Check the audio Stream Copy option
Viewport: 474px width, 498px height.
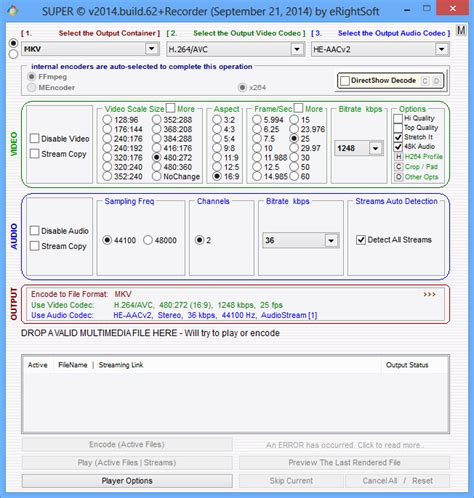tap(34, 246)
